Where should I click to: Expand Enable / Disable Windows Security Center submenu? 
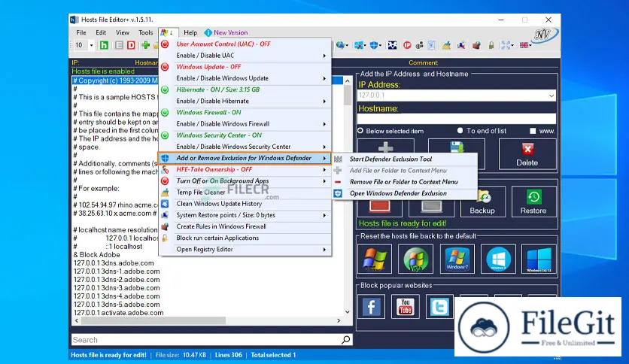click(x=245, y=147)
